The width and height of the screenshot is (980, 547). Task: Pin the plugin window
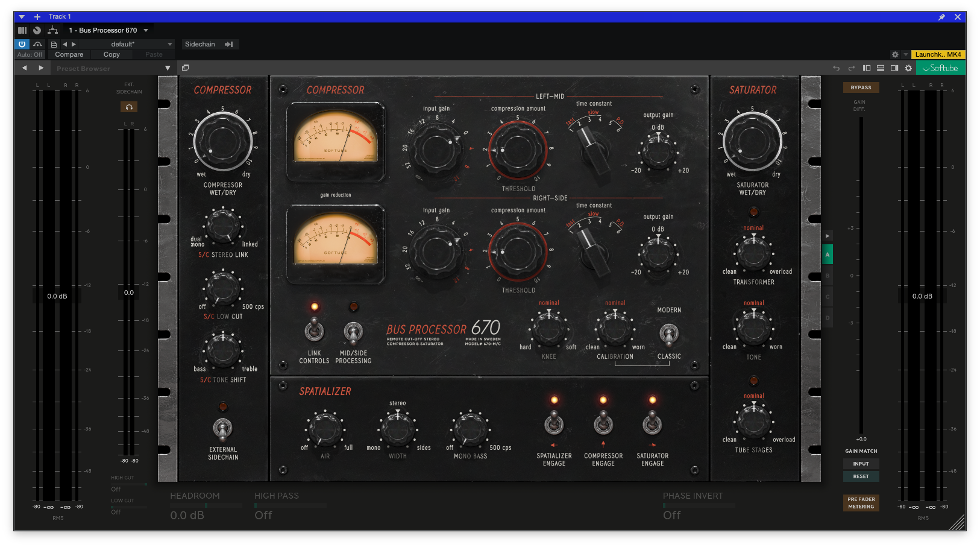pos(941,17)
